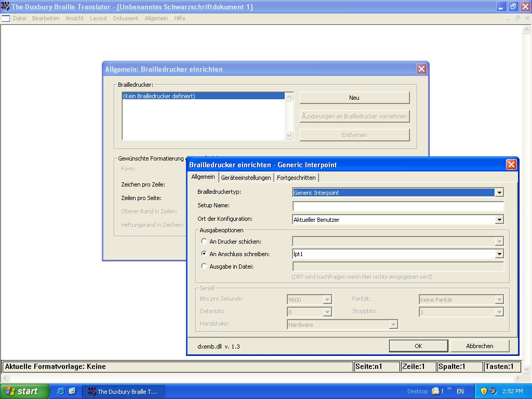Open the Bearbeiten menu
Viewport: 532px width, 399px height.
(x=46, y=18)
